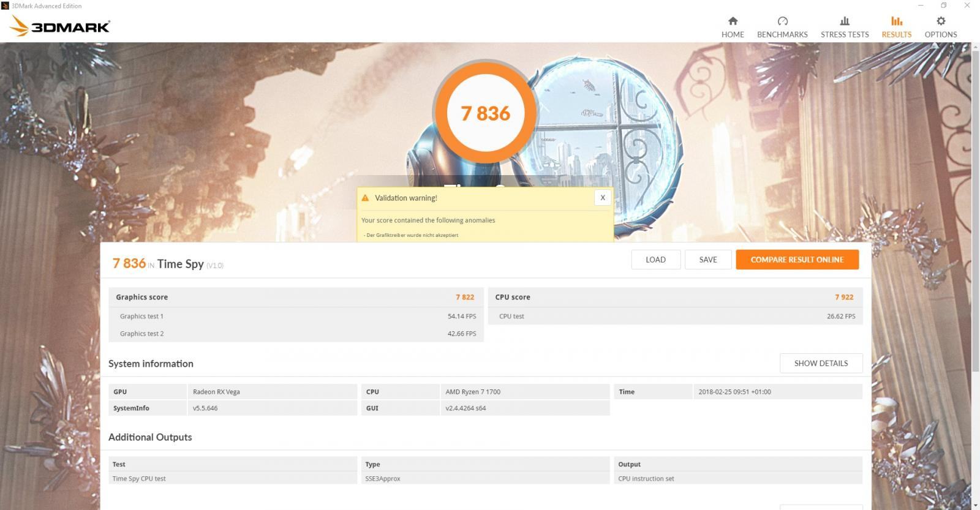Click the 'Graphics score' label
The width and height of the screenshot is (980, 510).
(x=141, y=297)
